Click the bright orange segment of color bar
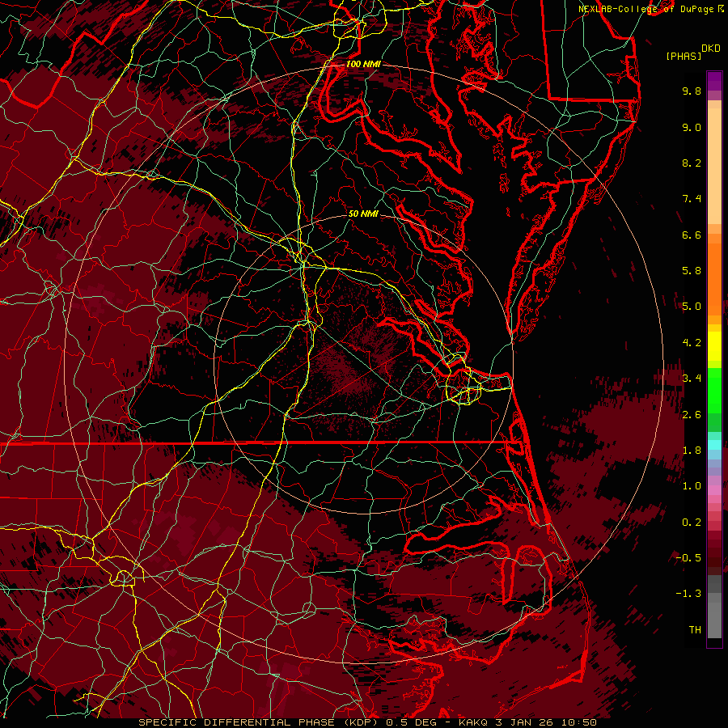The height and width of the screenshot is (728, 728). pyautogui.click(x=714, y=278)
